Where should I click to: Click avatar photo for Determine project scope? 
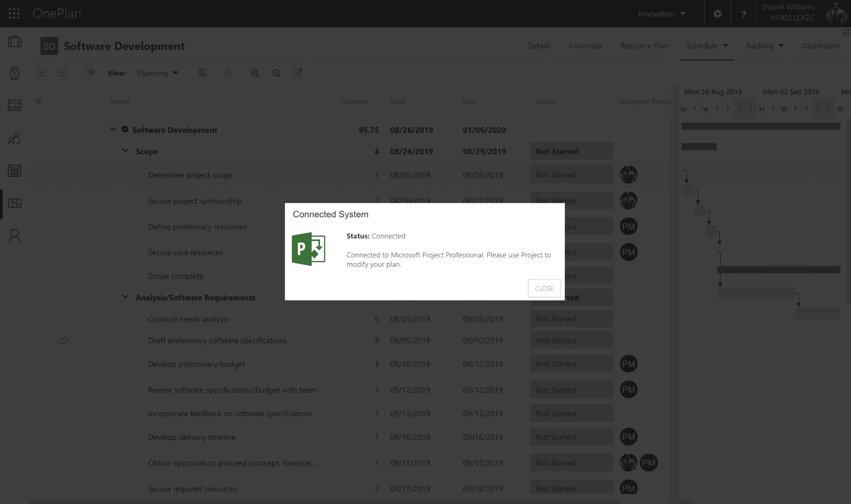coord(629,174)
